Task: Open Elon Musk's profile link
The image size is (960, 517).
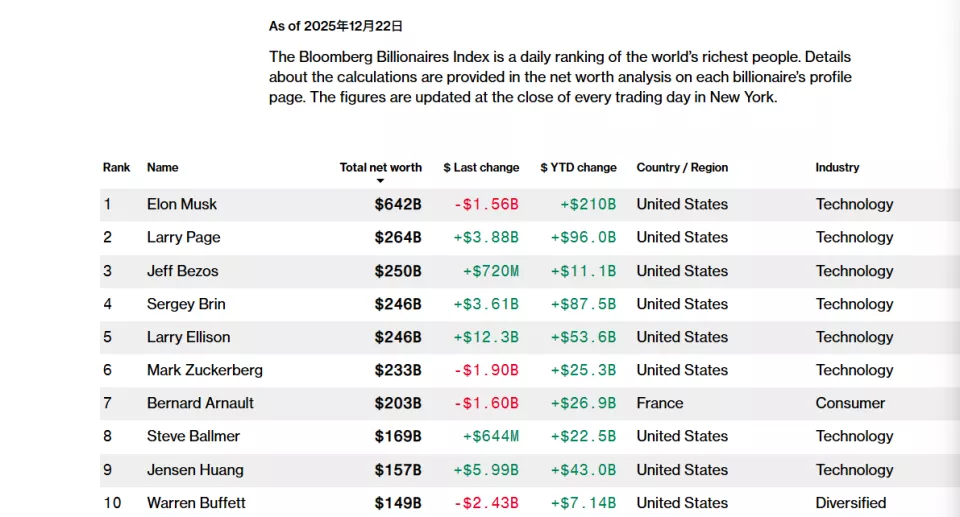Action: 182,204
